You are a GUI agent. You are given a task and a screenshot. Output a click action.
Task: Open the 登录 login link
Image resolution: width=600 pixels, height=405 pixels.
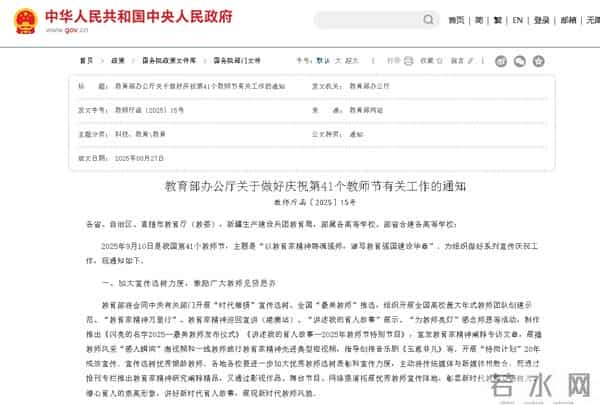pyautogui.click(x=541, y=20)
